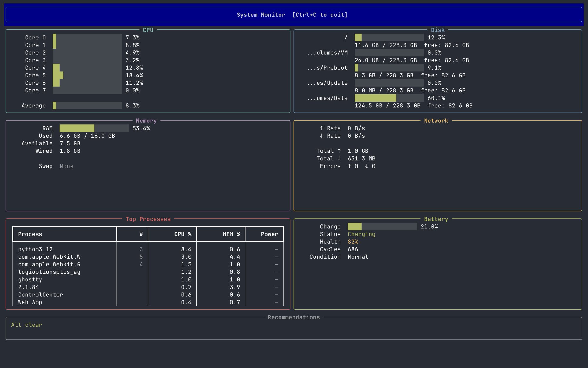The width and height of the screenshot is (588, 368).
Task: Click the 7.5 GB Available value
Action: 70,143
